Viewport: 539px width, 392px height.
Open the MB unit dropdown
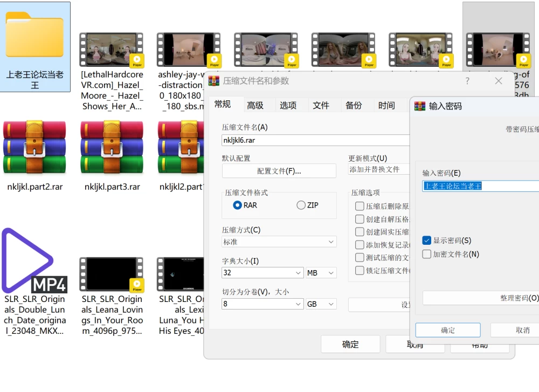(321, 273)
